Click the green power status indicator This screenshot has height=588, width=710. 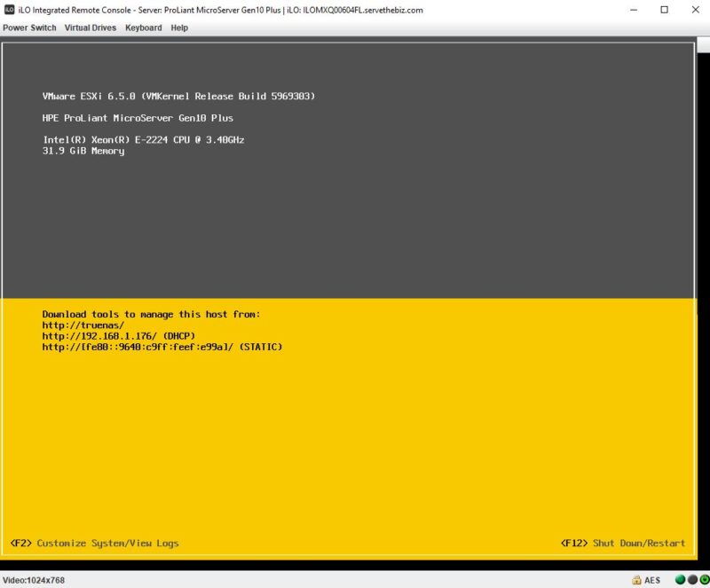pyautogui.click(x=705, y=579)
